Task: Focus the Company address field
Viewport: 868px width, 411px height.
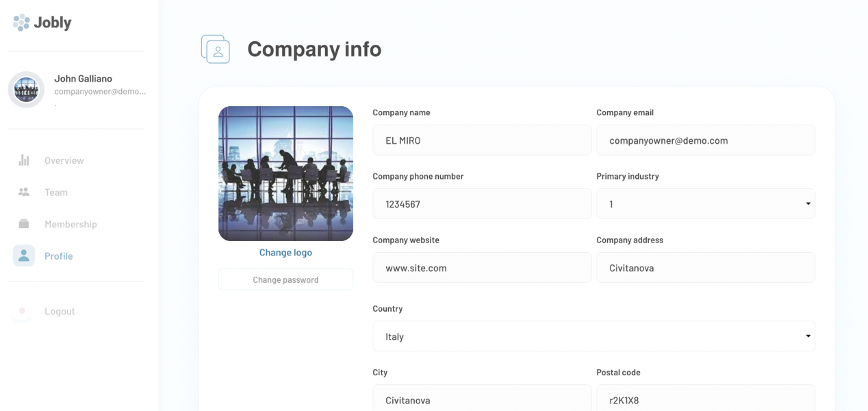Action: pos(706,267)
